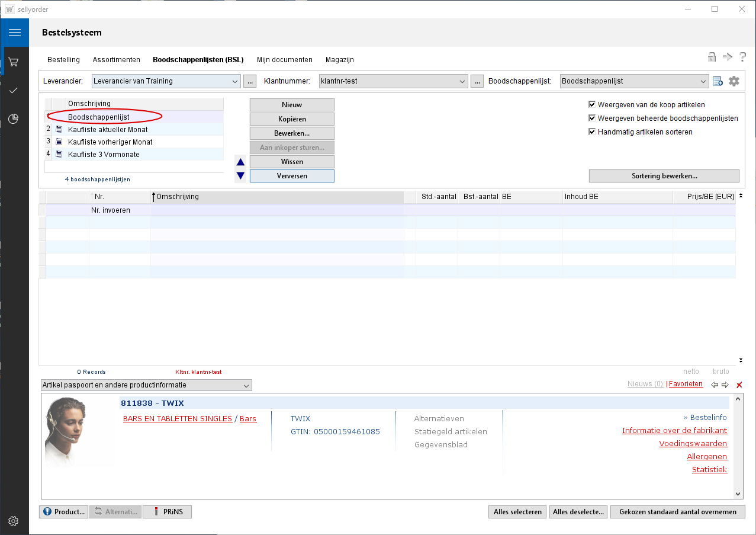The image size is (756, 535).
Task: Expand the Klantnummer dropdown
Action: point(462,81)
